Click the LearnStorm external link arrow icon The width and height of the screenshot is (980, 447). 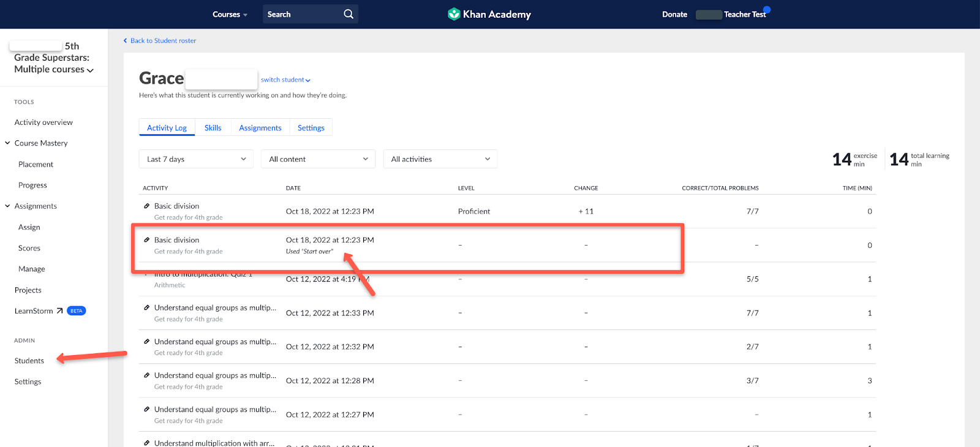(59, 311)
